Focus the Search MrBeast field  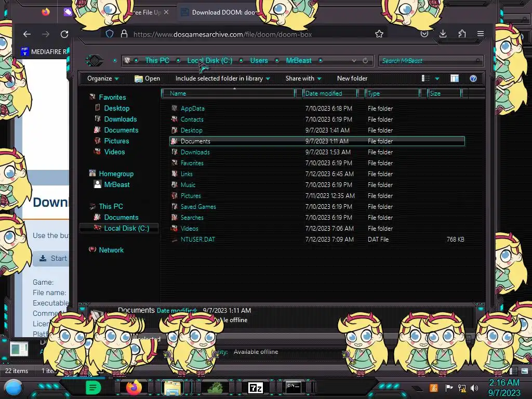click(431, 61)
